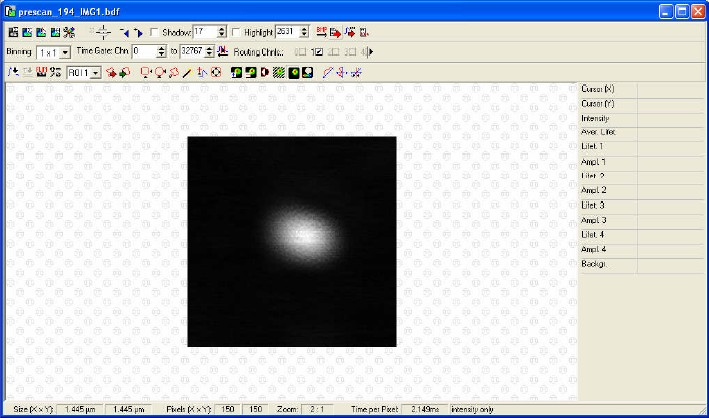709x418 pixels.
Task: Click the half-circle invert mask icon
Action: [x=265, y=72]
